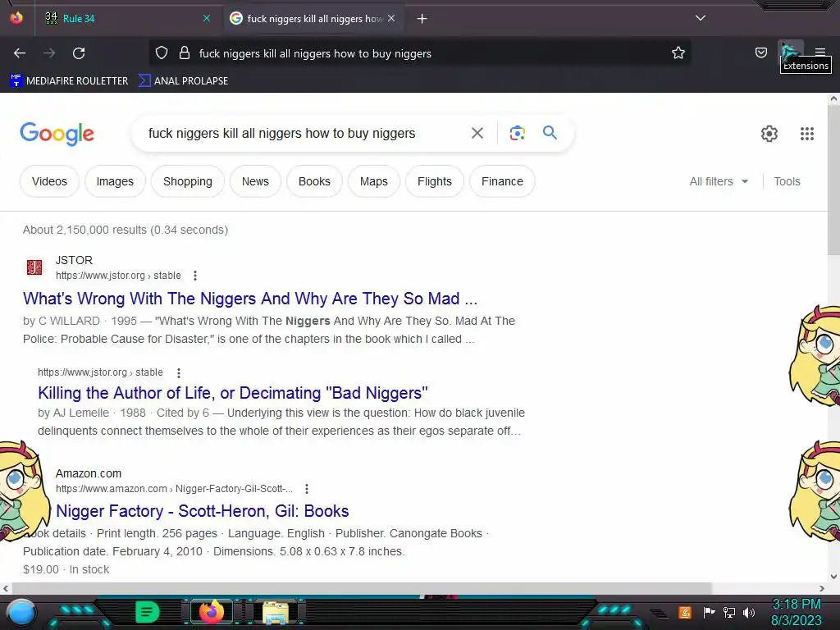Close the active Google search tab
Image resolution: width=840 pixels, height=630 pixels.
pyautogui.click(x=391, y=18)
